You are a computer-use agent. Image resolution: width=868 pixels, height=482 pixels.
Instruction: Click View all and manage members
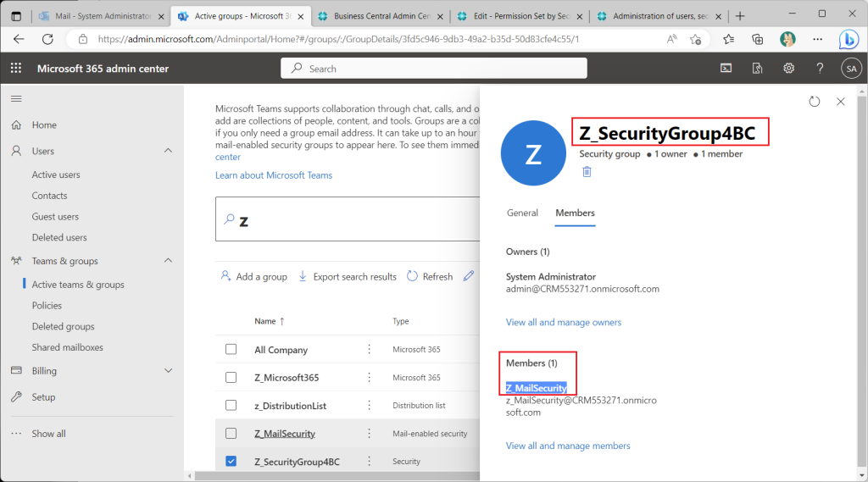click(568, 446)
